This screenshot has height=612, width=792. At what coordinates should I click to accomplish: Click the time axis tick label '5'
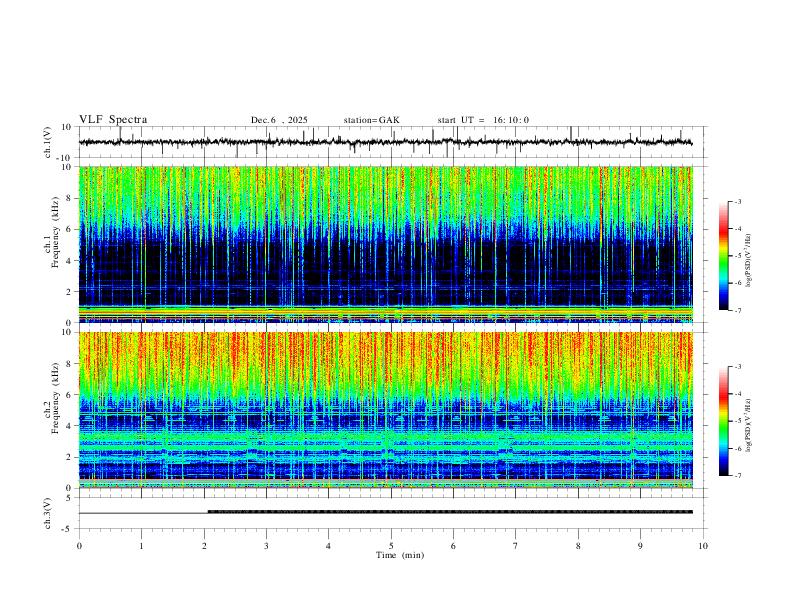391,546
